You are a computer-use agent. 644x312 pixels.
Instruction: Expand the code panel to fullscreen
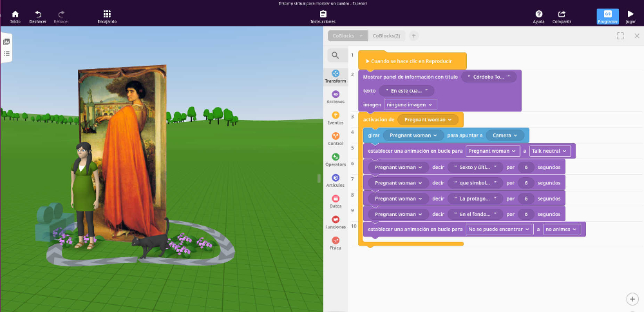620,36
